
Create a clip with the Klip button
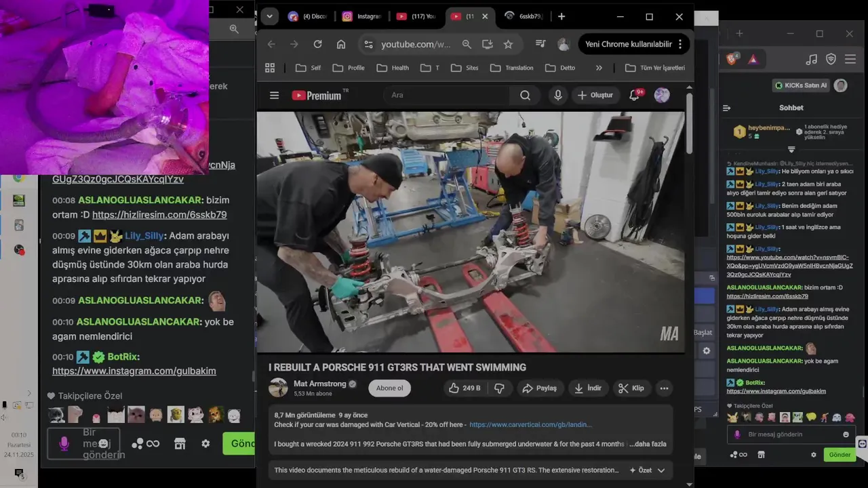click(x=631, y=388)
